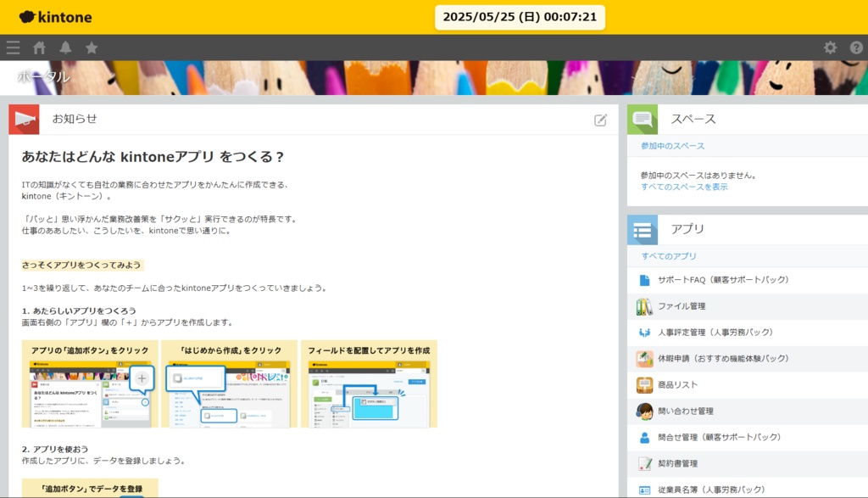
Task: Click heading あなたはどんな kintoneアプリ をつくる？
Action: pyautogui.click(x=153, y=157)
